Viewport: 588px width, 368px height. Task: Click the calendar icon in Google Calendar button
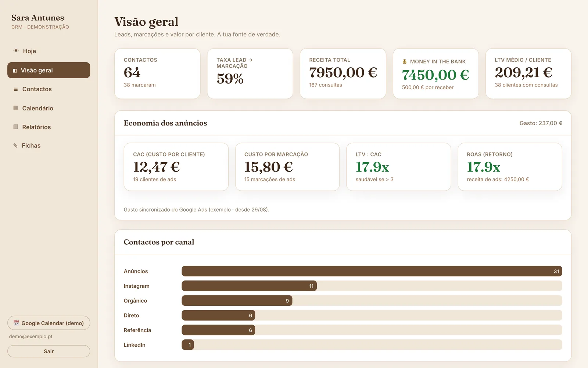pyautogui.click(x=16, y=323)
